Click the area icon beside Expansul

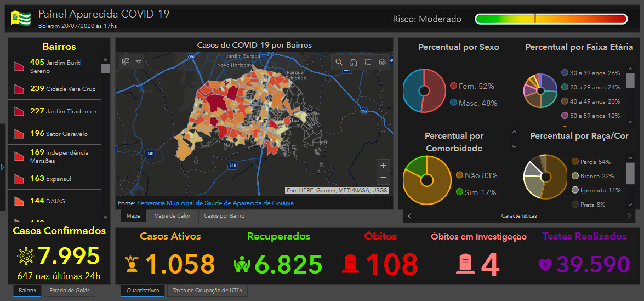click(19, 179)
